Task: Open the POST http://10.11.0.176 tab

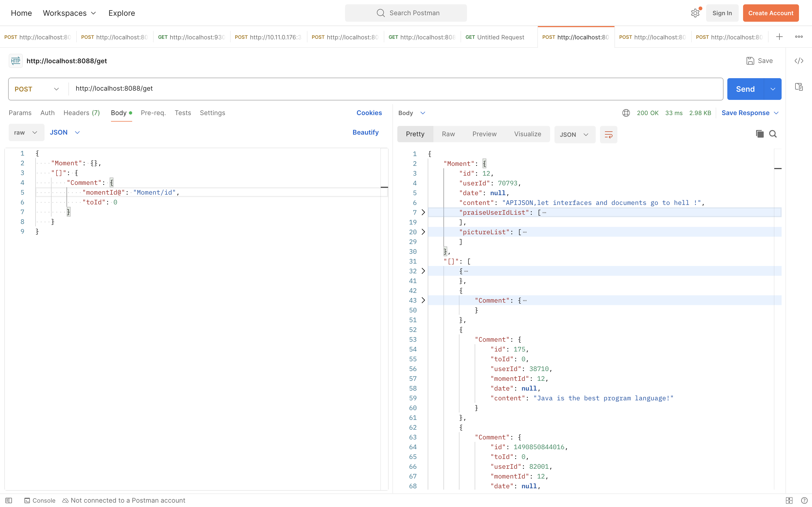Action: 269,37
